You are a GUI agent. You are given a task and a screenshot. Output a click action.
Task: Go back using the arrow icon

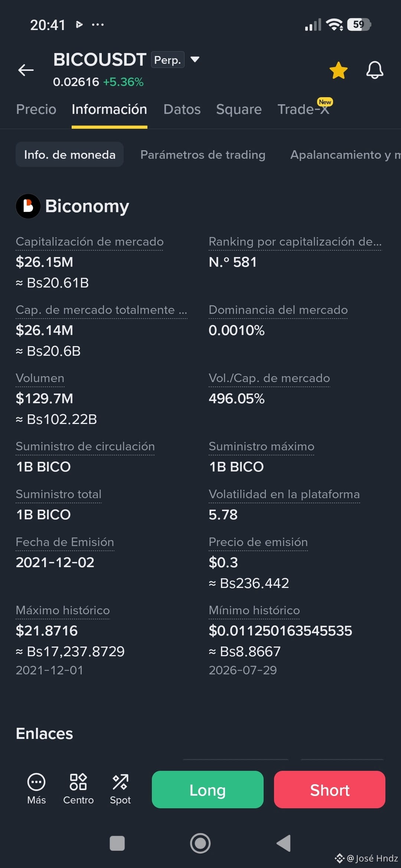coord(26,70)
